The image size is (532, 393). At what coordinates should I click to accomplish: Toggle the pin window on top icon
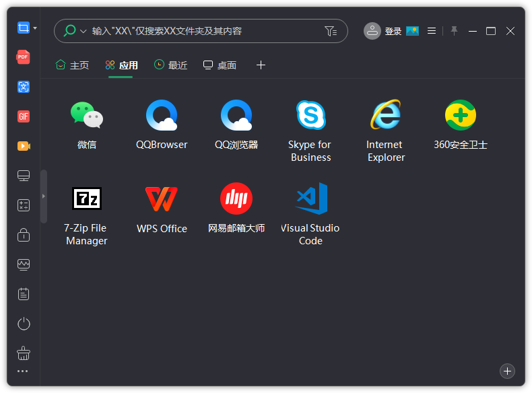click(x=454, y=31)
